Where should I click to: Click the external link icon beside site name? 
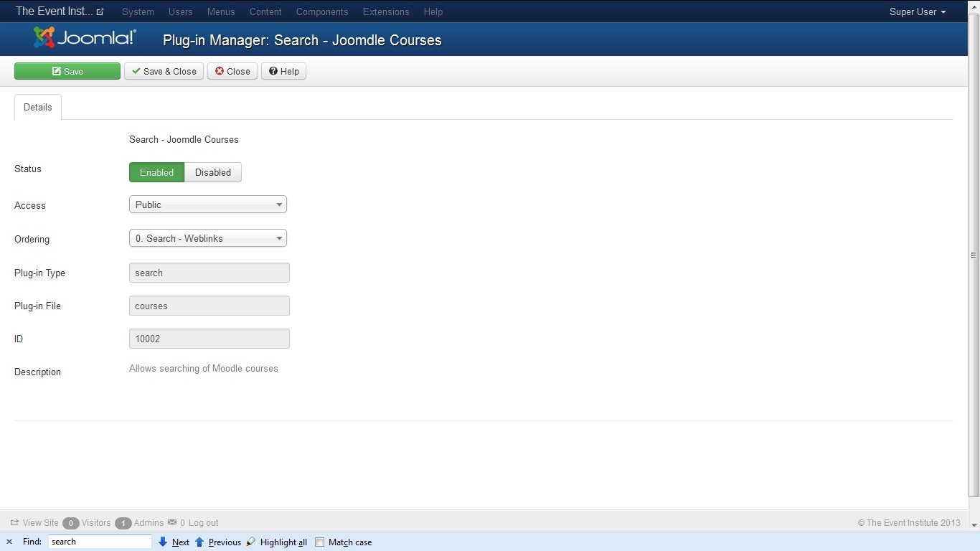pyautogui.click(x=100, y=12)
